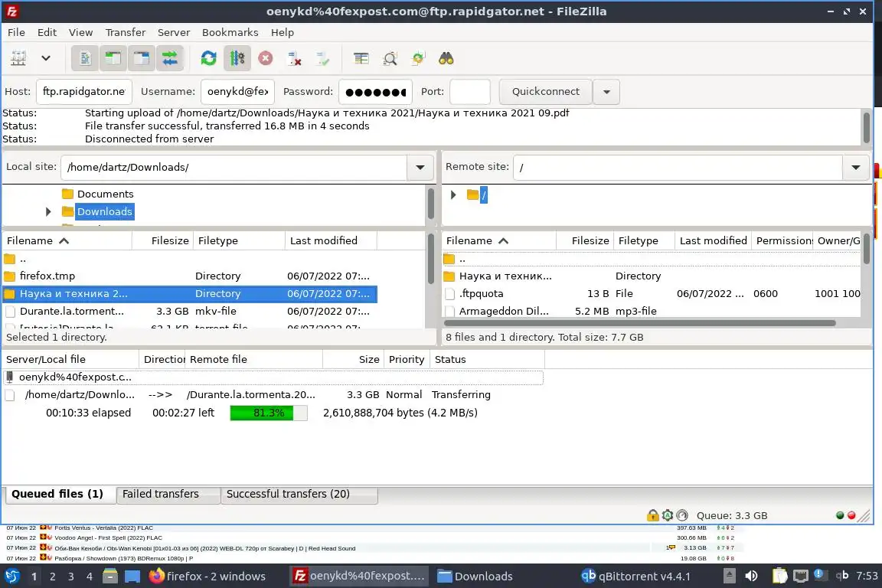
Task: Select Durante.la.torment mkv file locally
Action: (x=190, y=311)
